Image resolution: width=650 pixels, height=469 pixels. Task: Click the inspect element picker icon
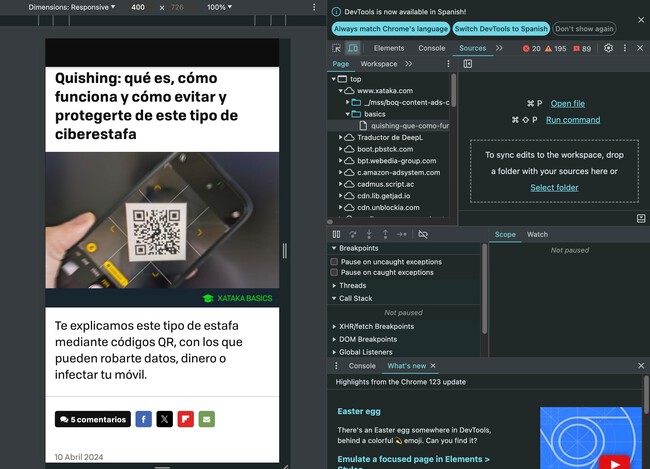337,48
